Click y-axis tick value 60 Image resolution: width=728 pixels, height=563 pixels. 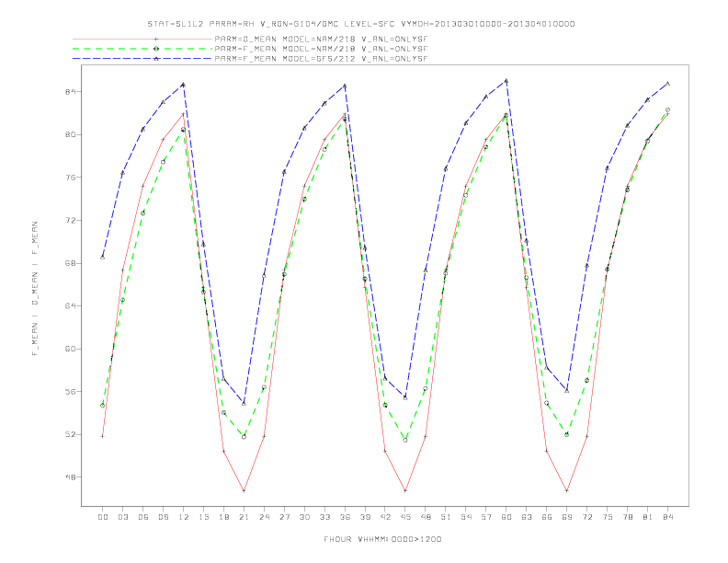point(70,349)
